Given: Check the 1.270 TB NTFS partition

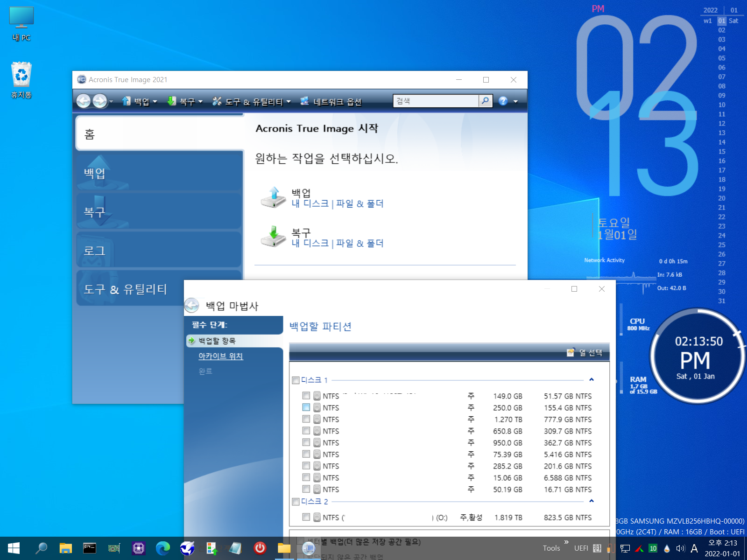Looking at the screenshot, I should pyautogui.click(x=306, y=419).
